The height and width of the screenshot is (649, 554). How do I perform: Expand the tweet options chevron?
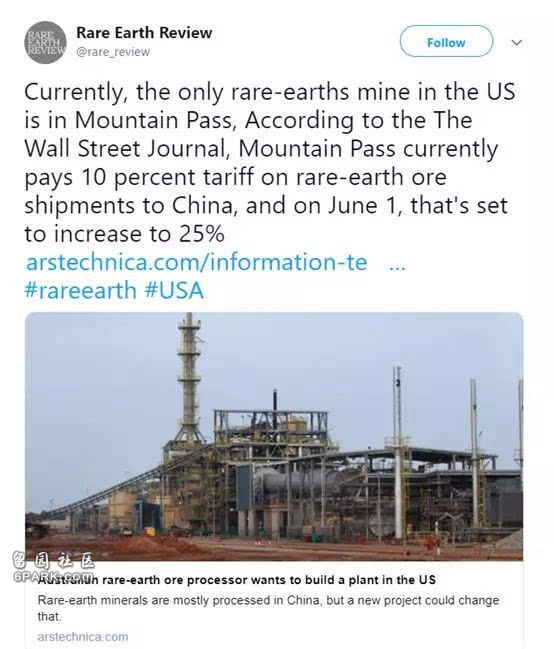click(516, 42)
